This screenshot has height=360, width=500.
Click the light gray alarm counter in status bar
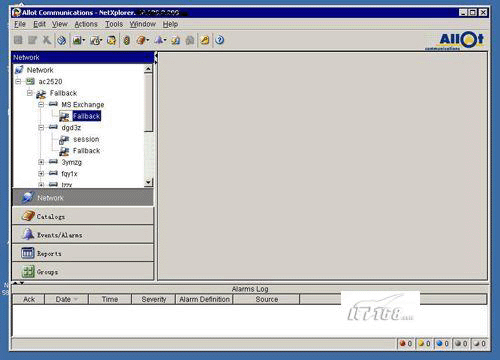tap(479, 344)
